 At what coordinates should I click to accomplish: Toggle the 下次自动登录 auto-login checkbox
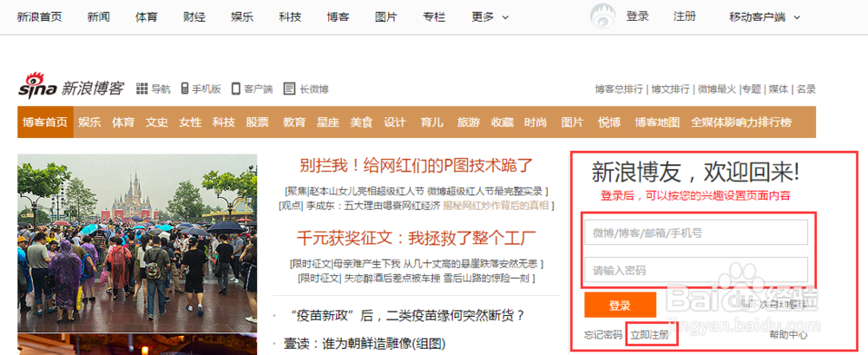point(746,304)
